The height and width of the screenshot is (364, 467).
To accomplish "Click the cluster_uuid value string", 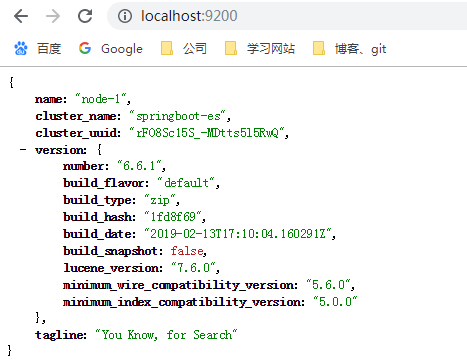I will tap(207, 133).
